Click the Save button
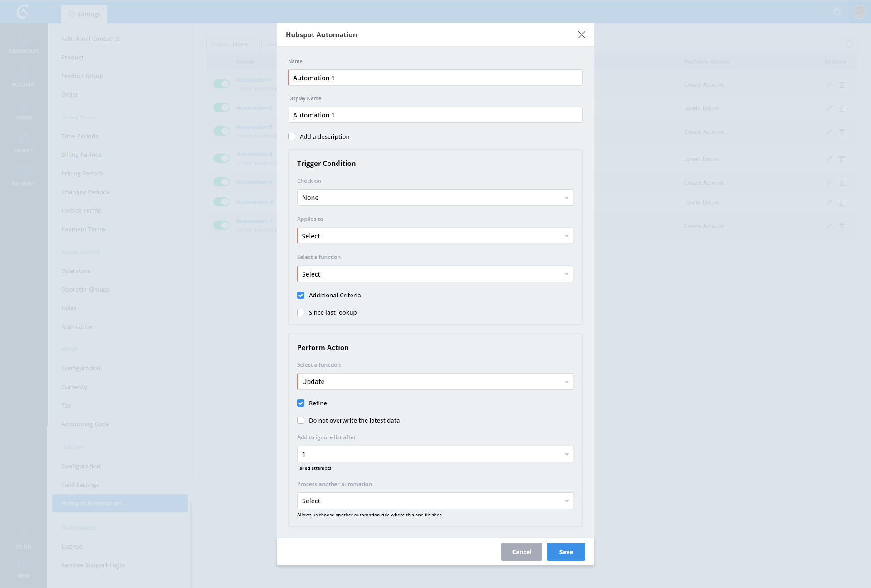The height and width of the screenshot is (588, 871). click(566, 552)
